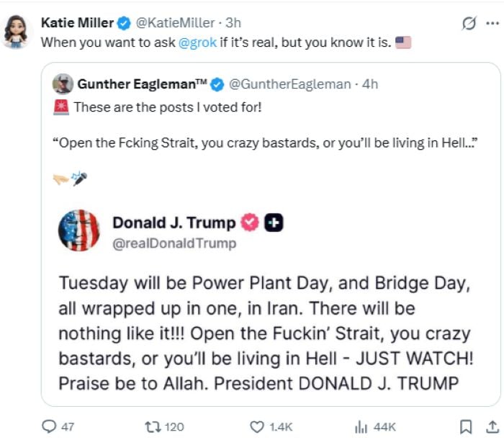Click the @GuntherEagleman handle
Image resolution: width=504 pixels, height=440 pixels.
pos(291,84)
